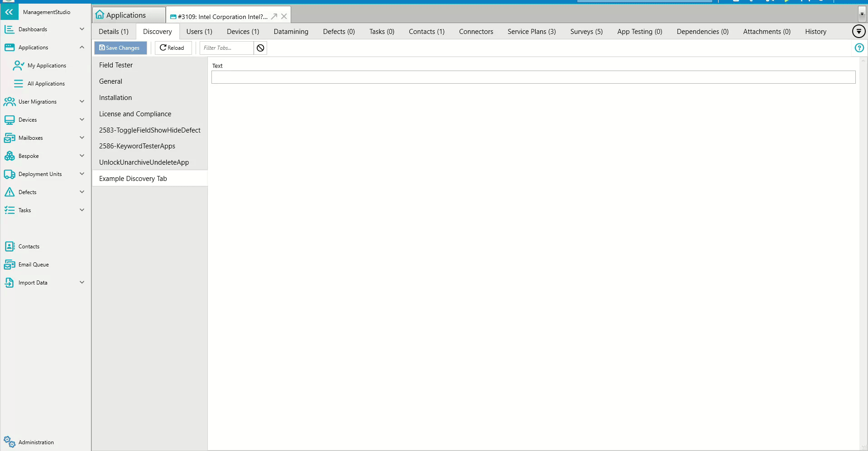
Task: Select License and Compliance discovery tab
Action: tap(150, 114)
